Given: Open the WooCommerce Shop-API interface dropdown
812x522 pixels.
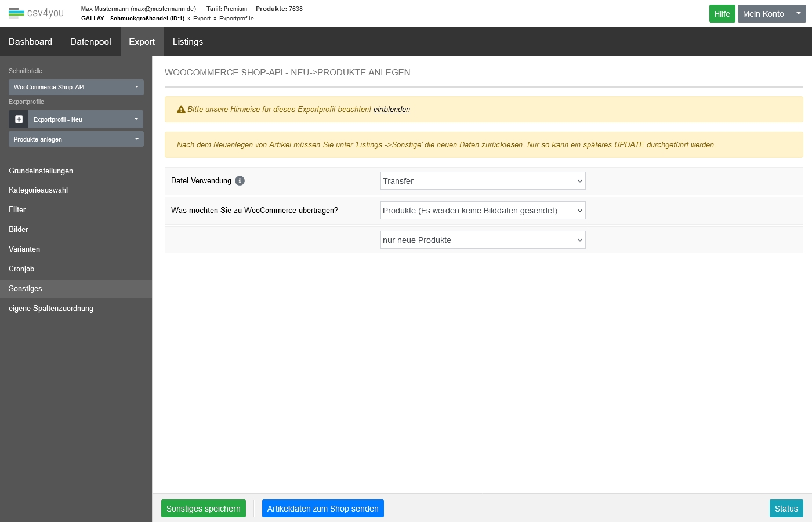Looking at the screenshot, I should [x=76, y=88].
